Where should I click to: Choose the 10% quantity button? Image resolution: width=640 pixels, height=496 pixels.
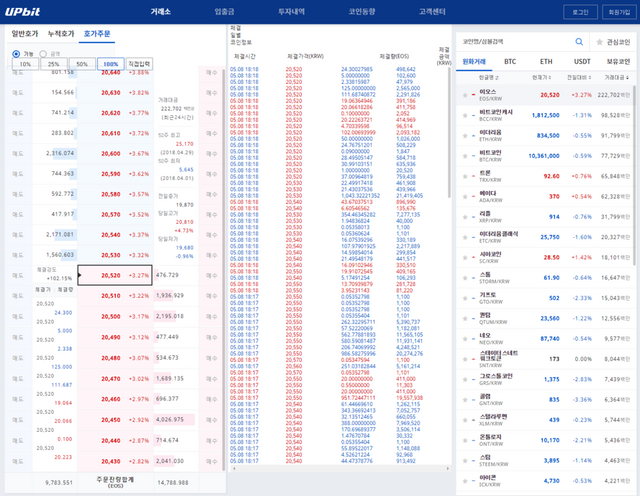coord(25,64)
